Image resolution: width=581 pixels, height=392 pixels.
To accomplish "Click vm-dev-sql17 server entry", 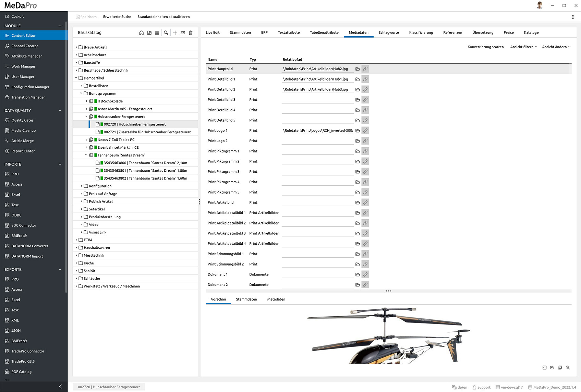I will pyautogui.click(x=509, y=387).
